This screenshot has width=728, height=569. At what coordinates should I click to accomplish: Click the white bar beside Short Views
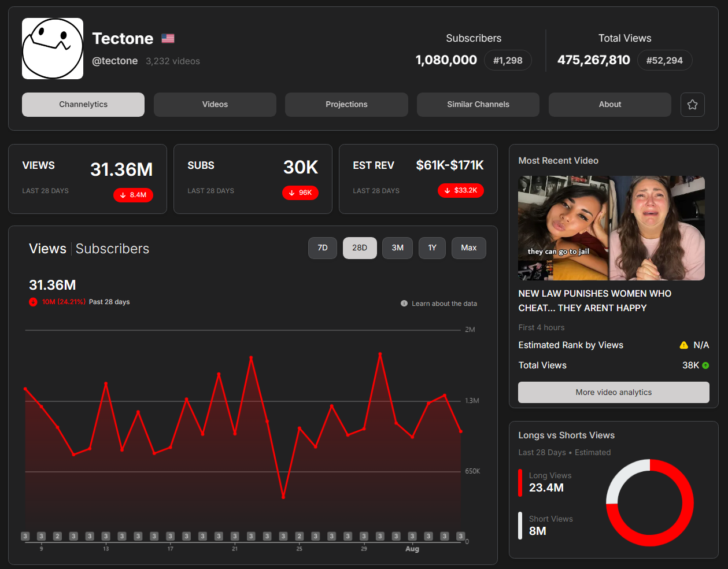point(520,526)
